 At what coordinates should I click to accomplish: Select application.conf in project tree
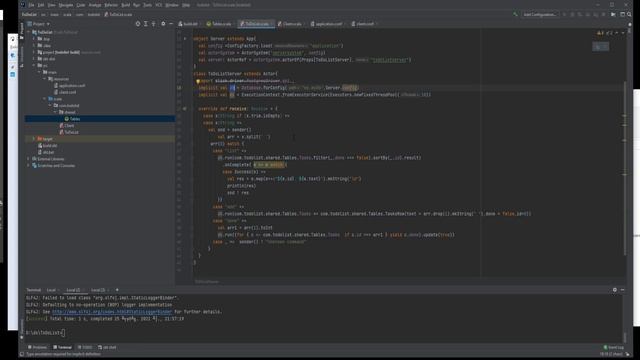[x=69, y=86]
